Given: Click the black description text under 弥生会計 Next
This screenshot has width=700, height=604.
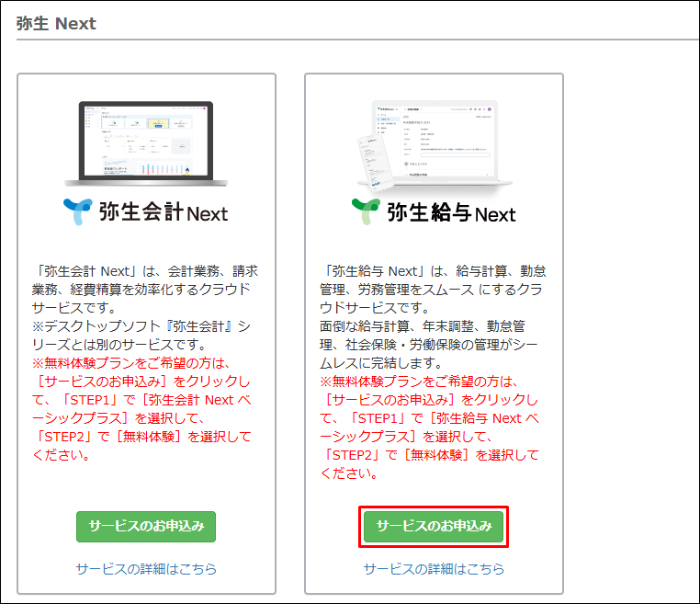Looking at the screenshot, I should (x=144, y=308).
